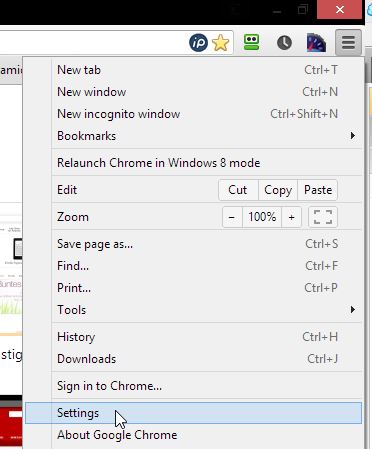Select About Google Chrome

pyautogui.click(x=207, y=435)
